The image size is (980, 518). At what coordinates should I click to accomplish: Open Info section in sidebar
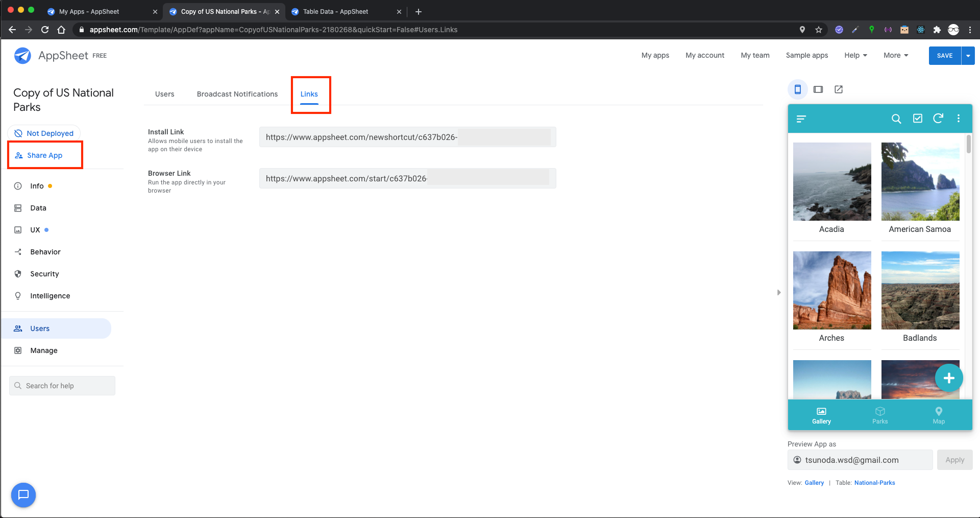click(37, 186)
